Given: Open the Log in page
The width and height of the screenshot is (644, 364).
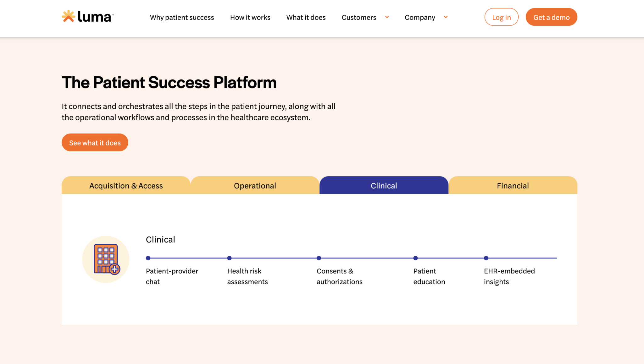Looking at the screenshot, I should point(501,17).
